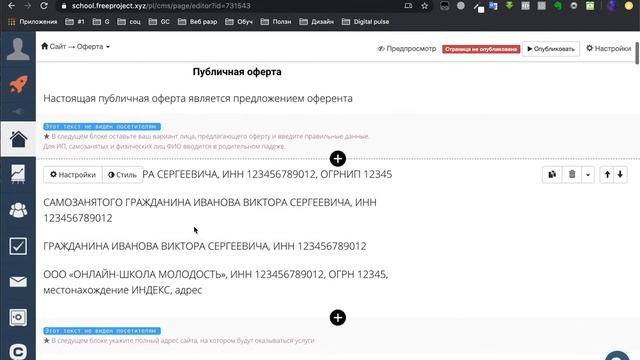This screenshot has width=640, height=360.
Task: Click the red 'Страница не опубликована' badge
Action: click(x=481, y=49)
